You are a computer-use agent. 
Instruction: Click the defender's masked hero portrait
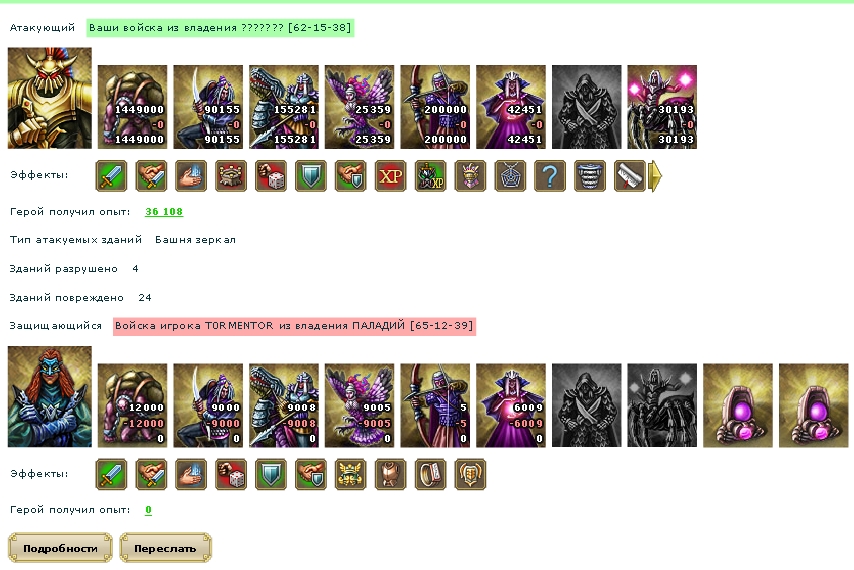(x=50, y=396)
